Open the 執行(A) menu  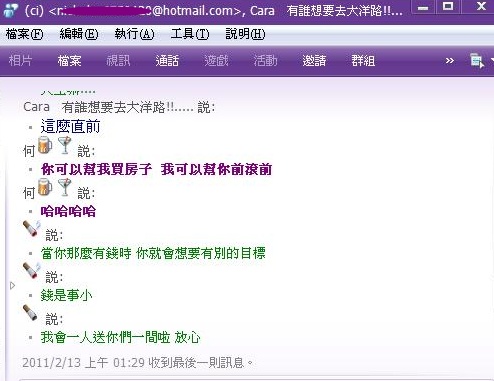point(134,34)
